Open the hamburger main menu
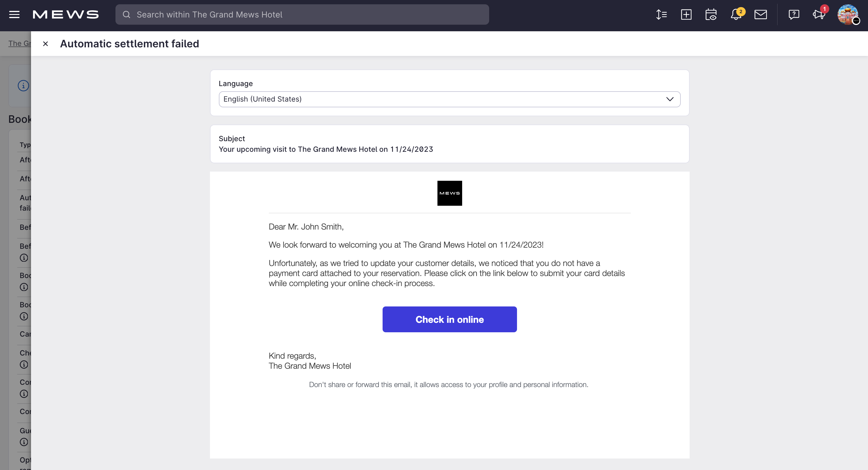This screenshot has height=470, width=868. tap(14, 14)
